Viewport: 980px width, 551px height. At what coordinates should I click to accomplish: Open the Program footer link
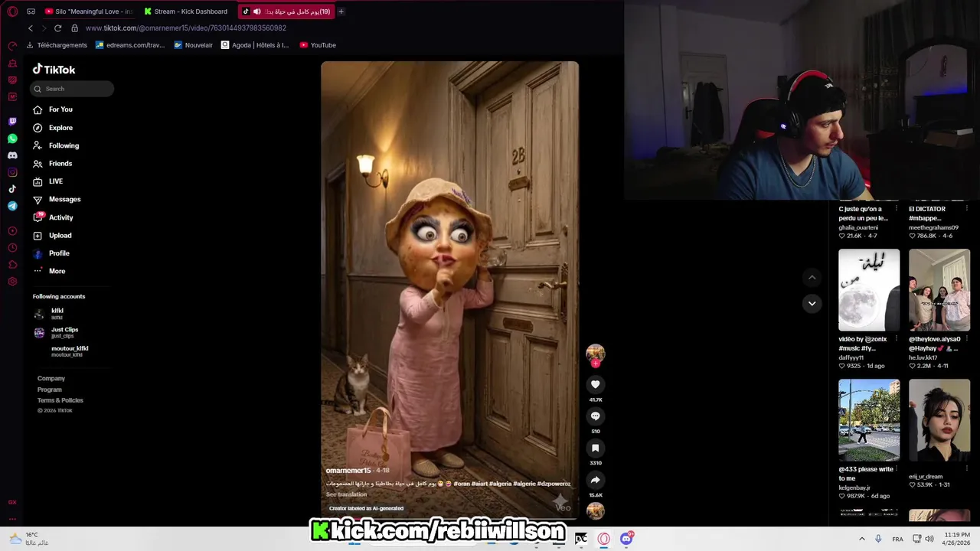pos(50,390)
